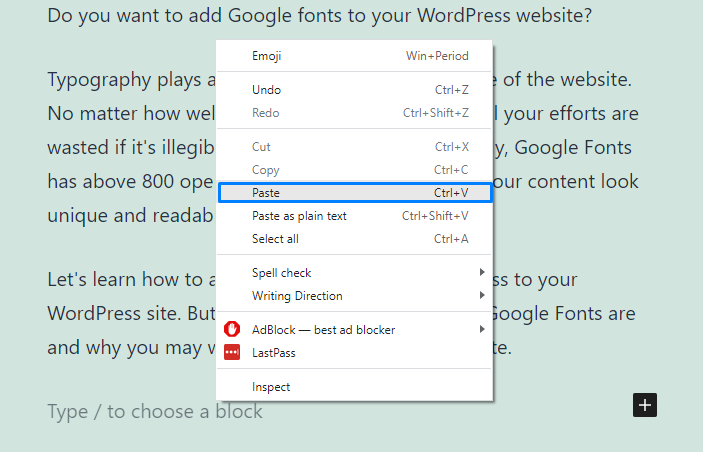Select Paste in the context menu
Viewport: 703px width, 452px height.
click(355, 192)
